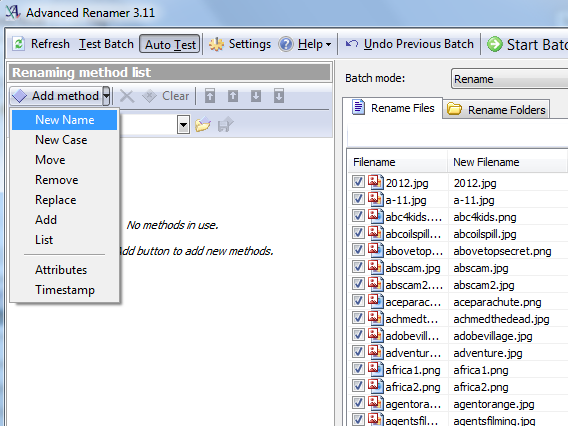The width and height of the screenshot is (568, 426).
Task: Toggle the Auto Test button
Action: coord(170,45)
